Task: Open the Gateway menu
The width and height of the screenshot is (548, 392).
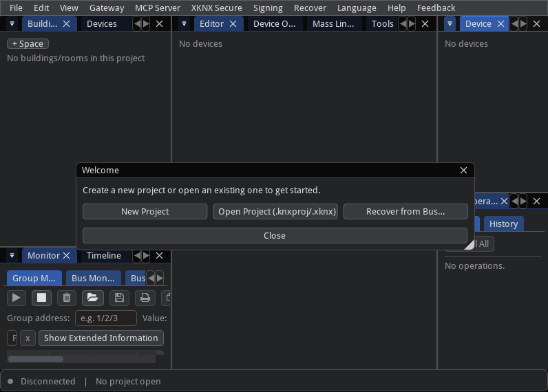Action: pos(107,8)
